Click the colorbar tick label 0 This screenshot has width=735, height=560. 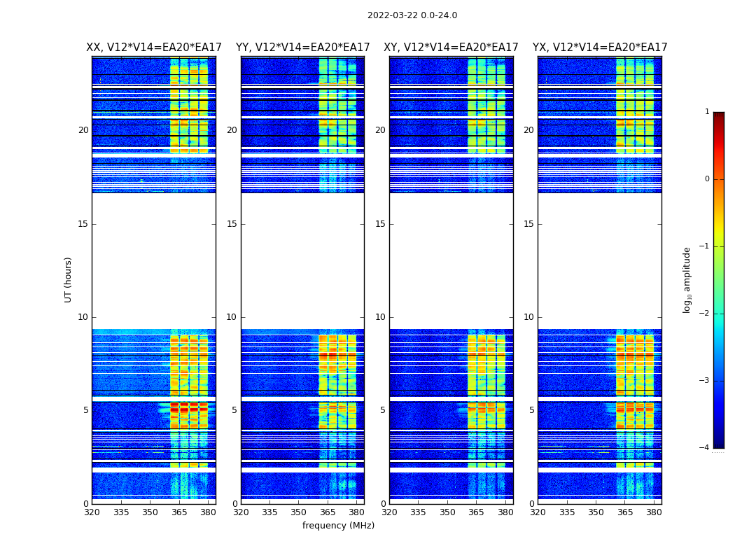pos(707,179)
